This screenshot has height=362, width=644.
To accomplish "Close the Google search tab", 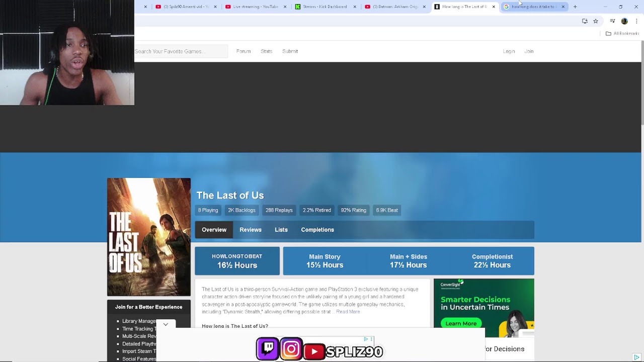I will tap(563, 7).
